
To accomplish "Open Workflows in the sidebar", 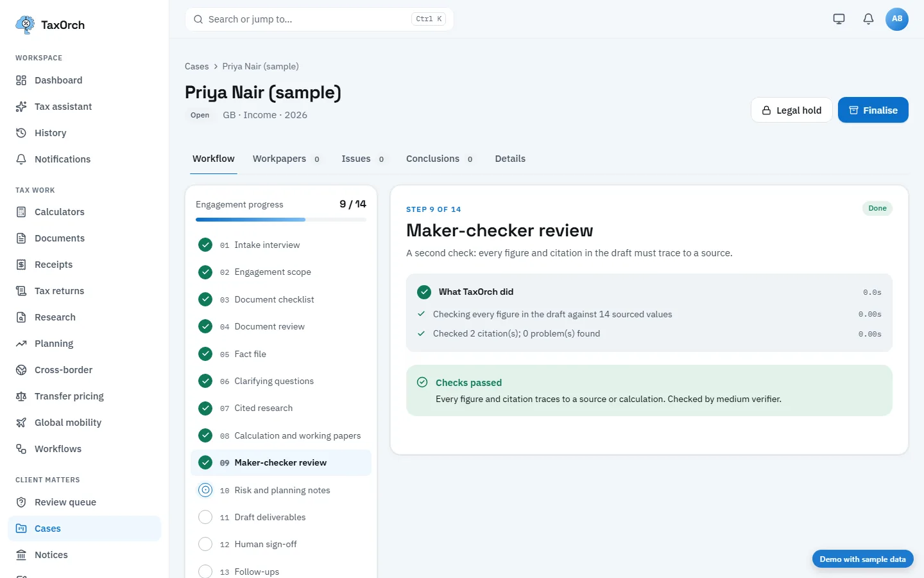I will 84,449.
